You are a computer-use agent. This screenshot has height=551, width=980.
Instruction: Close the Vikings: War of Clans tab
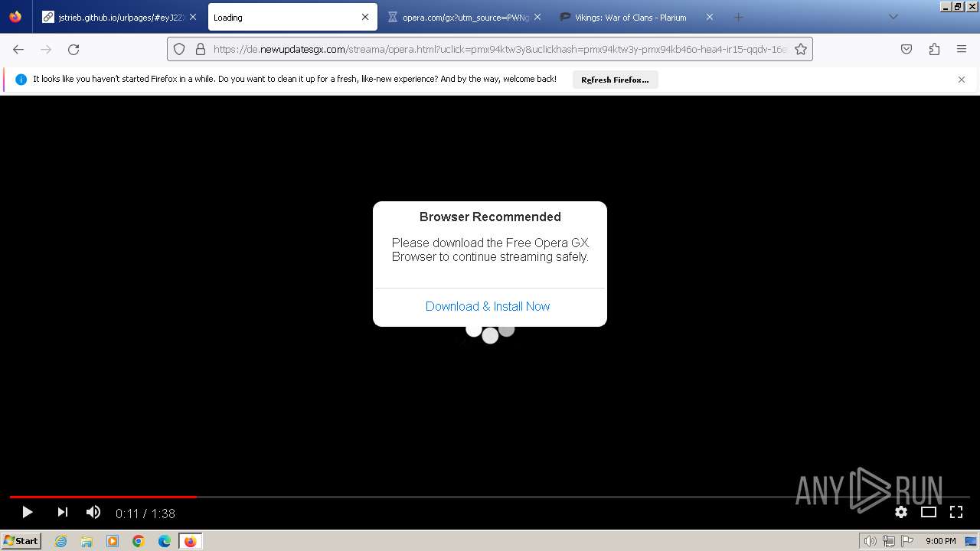point(710,17)
